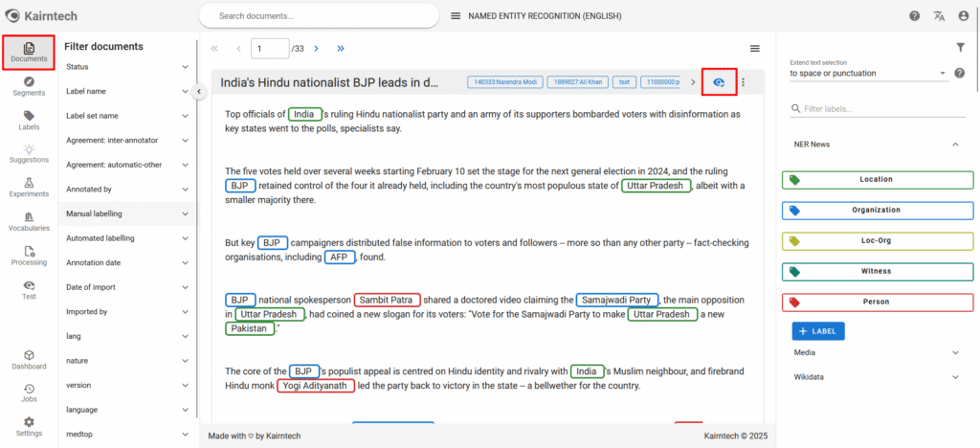
Task: Click the add LABEL button
Action: click(818, 331)
